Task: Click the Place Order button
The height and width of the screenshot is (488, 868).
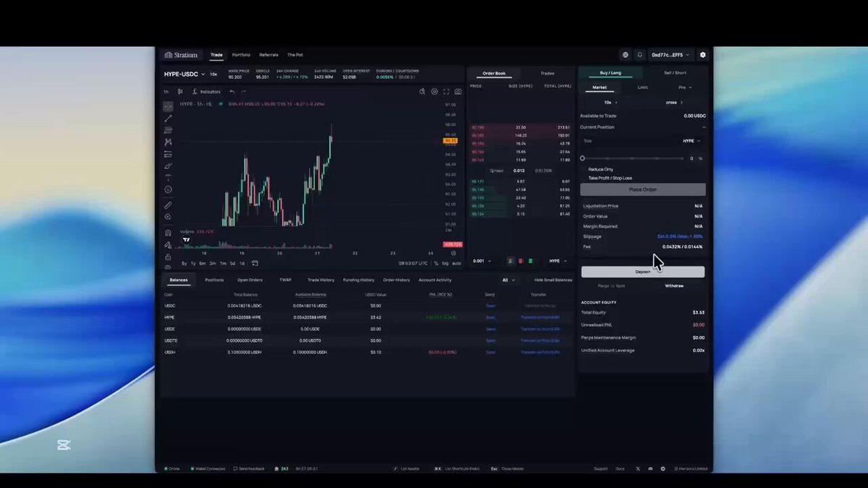Action: click(643, 189)
